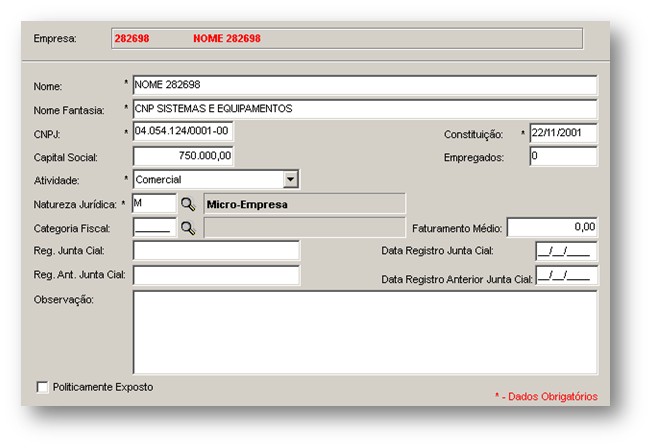Select the 'Observação:' label
This screenshot has height=448, width=652.
coord(64,299)
